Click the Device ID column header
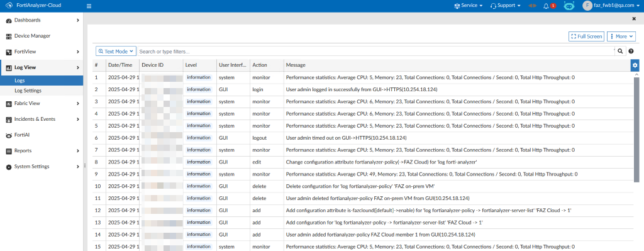644x251 pixels. coord(161,65)
